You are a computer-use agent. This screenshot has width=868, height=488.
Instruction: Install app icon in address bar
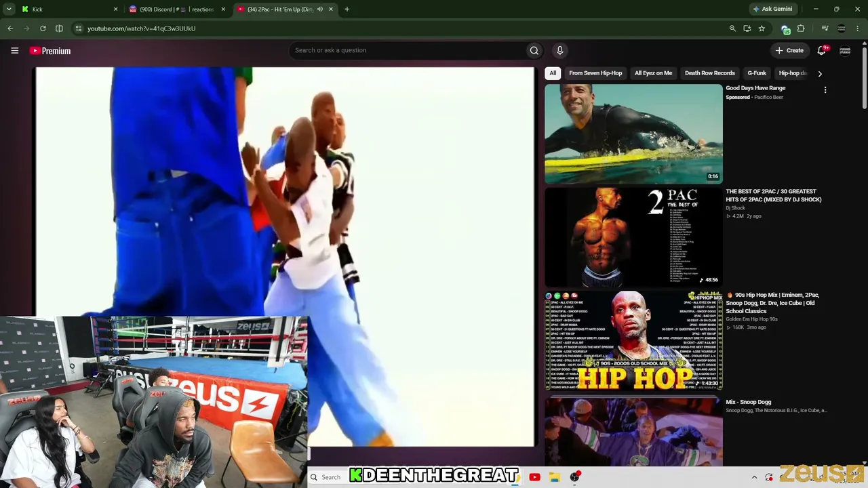click(x=747, y=28)
